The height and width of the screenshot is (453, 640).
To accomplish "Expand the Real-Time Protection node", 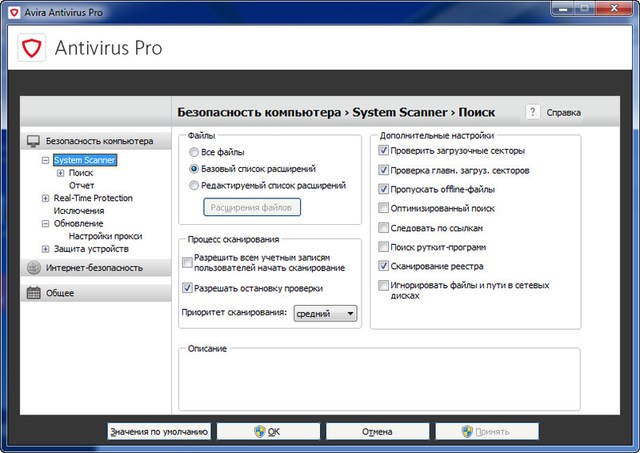I will pyautogui.click(x=46, y=198).
